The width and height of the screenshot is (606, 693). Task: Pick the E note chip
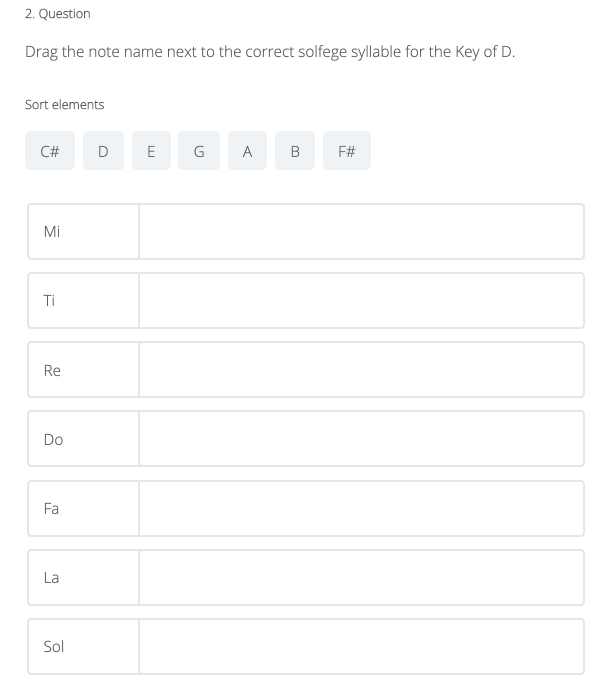[x=151, y=152]
